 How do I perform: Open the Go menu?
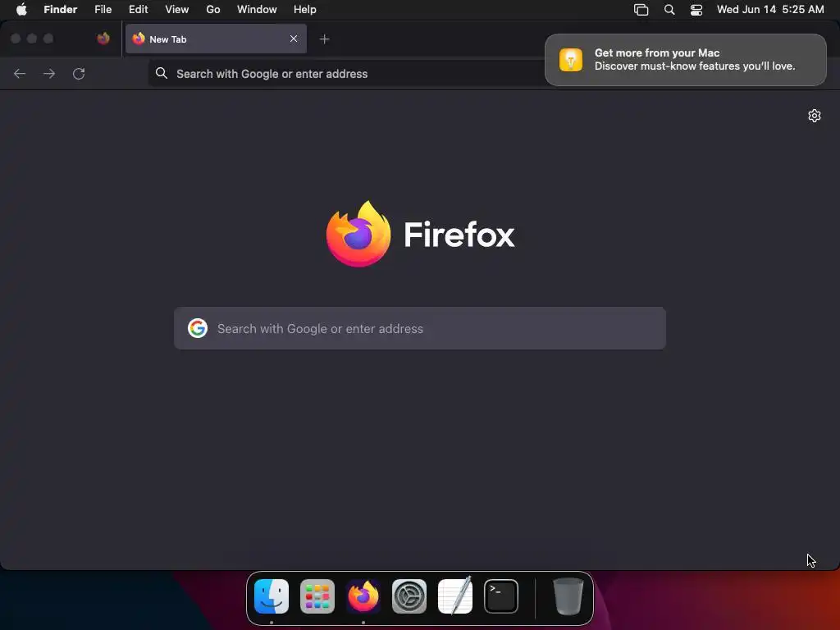[213, 9]
